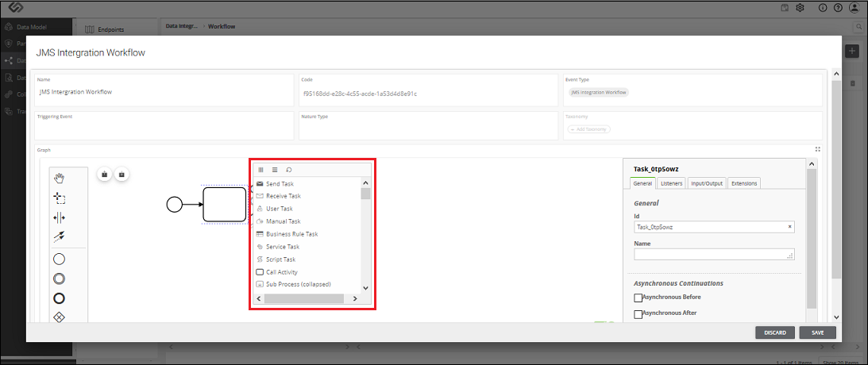Screen dimensions: 868x365
Task: Click the application logo top left
Action: pos(15,8)
